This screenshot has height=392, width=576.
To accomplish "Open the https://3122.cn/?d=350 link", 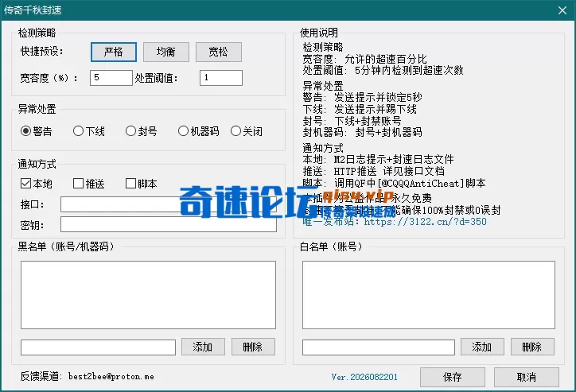I will point(425,222).
